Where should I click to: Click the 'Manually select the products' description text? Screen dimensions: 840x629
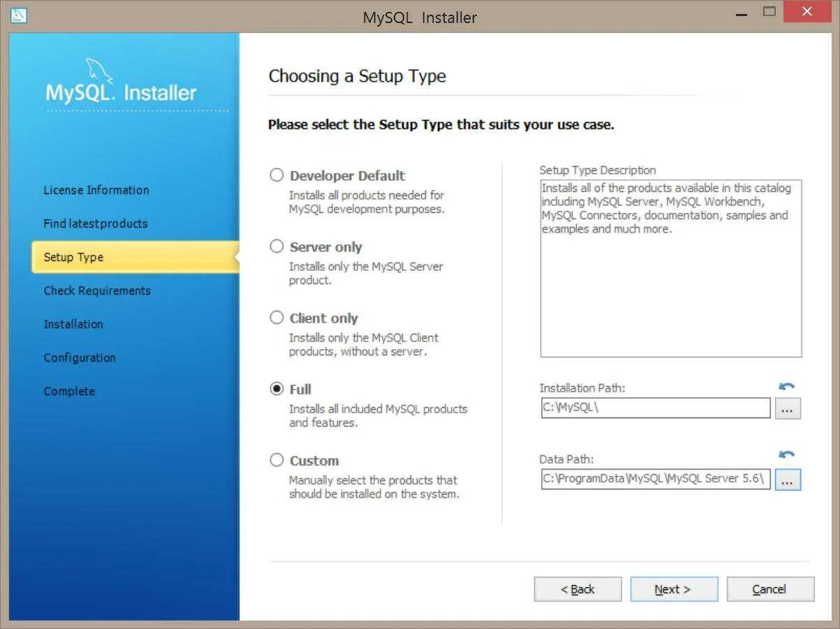pyautogui.click(x=374, y=487)
